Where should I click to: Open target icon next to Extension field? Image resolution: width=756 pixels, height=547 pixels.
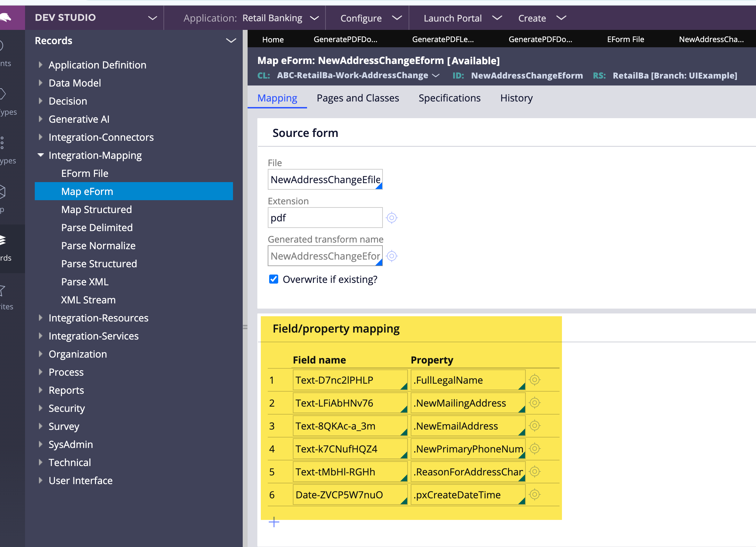tap(392, 218)
